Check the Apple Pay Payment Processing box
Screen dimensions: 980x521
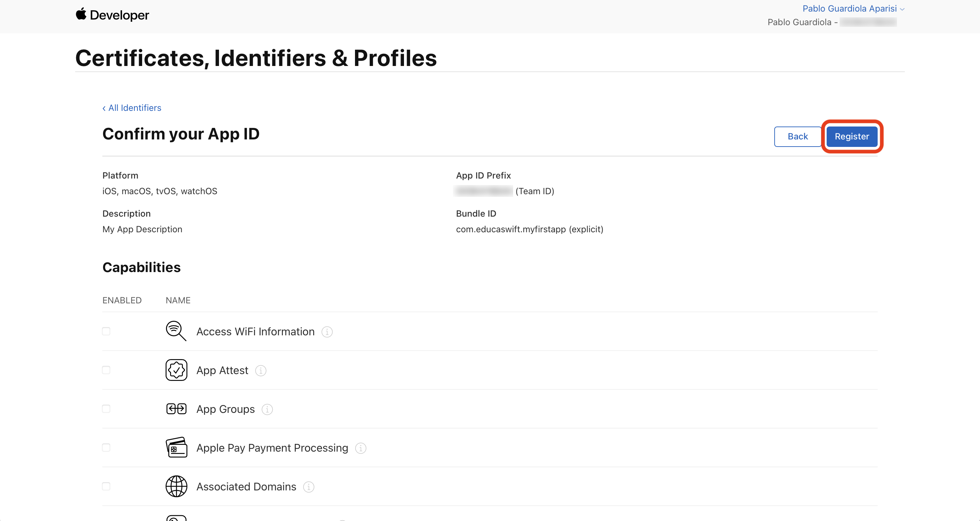coord(106,448)
